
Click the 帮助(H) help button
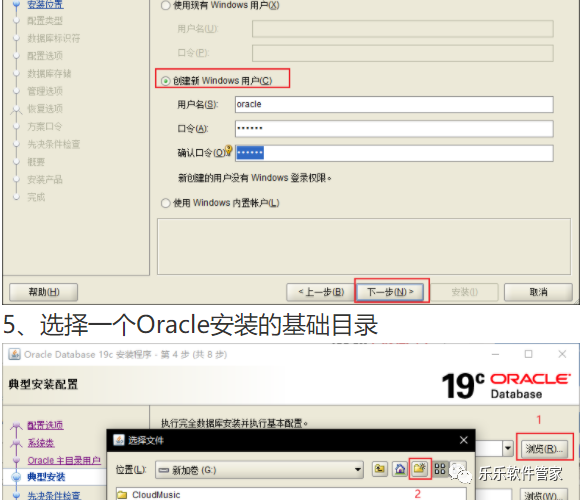click(43, 292)
